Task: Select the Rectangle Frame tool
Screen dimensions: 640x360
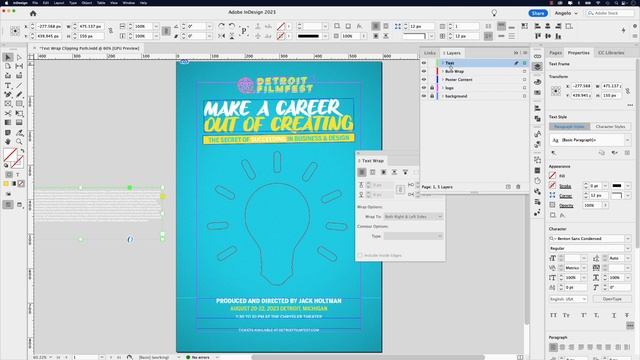Action: (8, 104)
